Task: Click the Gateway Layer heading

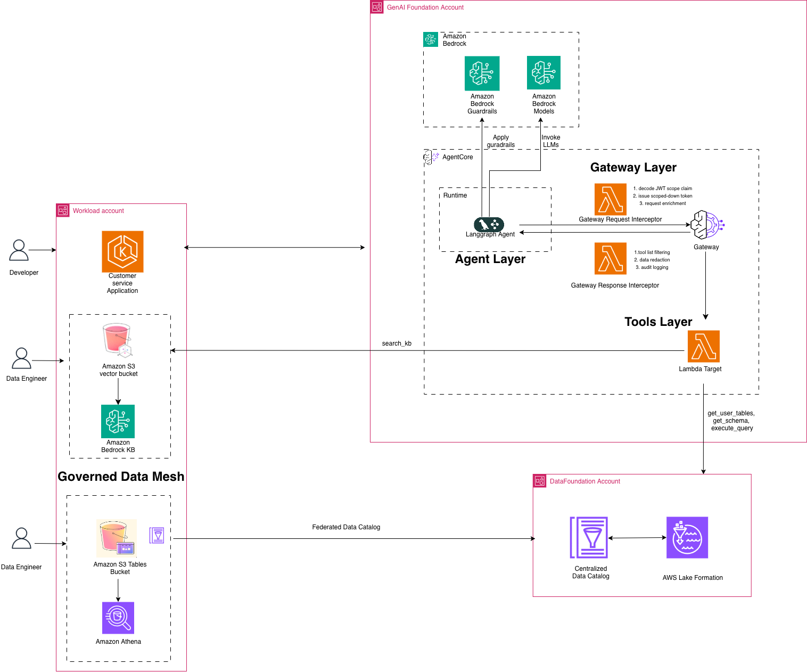Action: pos(633,167)
